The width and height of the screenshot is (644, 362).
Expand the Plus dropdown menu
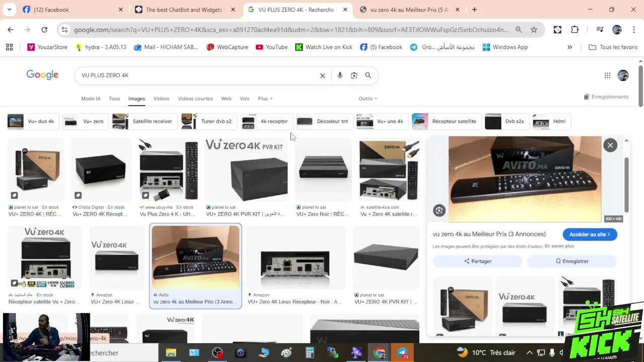tap(265, 99)
